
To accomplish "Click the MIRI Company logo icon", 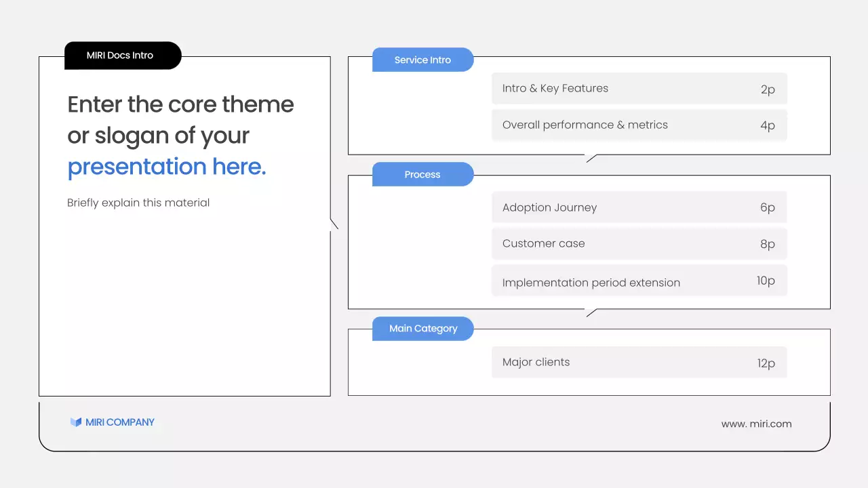I will [x=75, y=422].
